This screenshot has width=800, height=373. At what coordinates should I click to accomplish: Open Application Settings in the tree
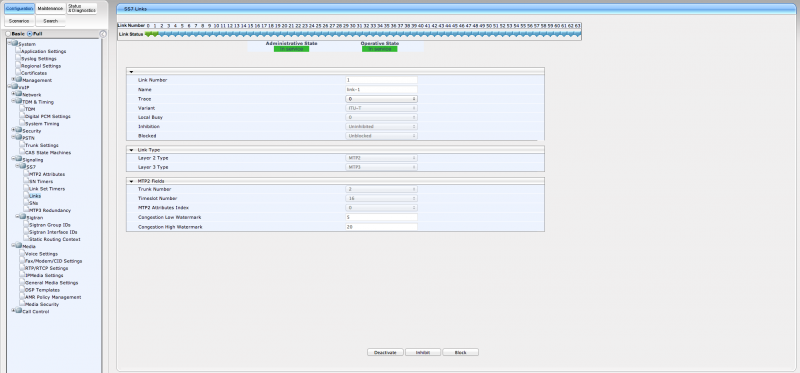[x=43, y=51]
